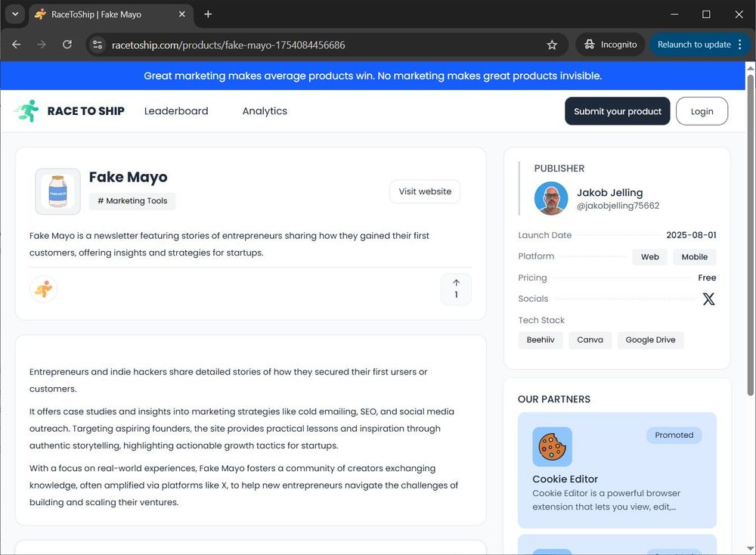Screen dimensions: 756x555
Task: Click the Canva tech stack tag
Action: [590, 340]
